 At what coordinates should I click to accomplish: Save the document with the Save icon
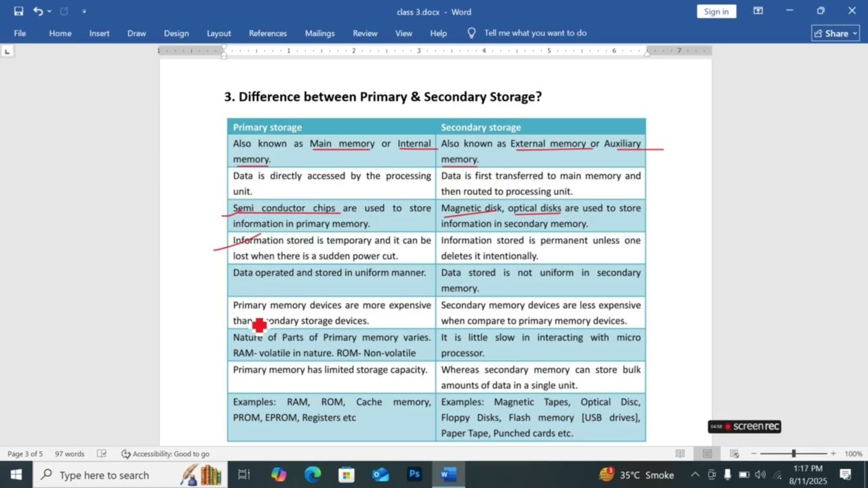(x=18, y=12)
